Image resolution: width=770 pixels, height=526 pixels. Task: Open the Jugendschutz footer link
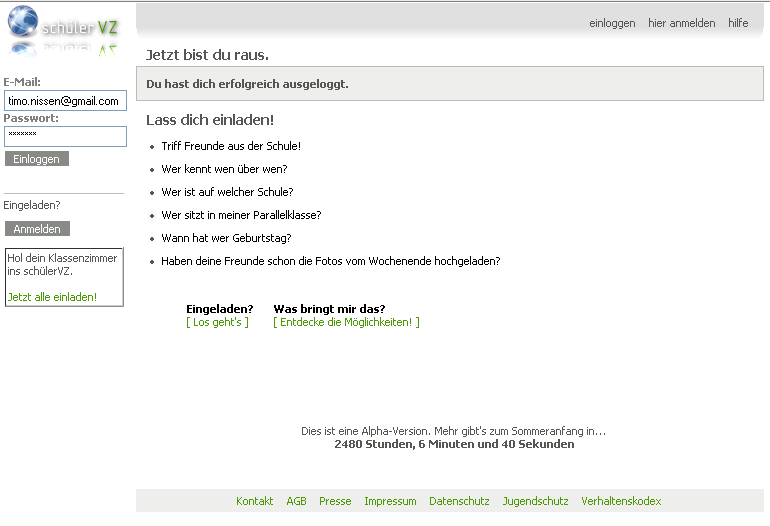coord(535,501)
